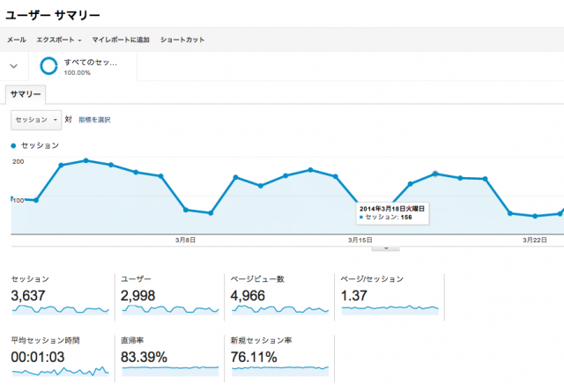
Task: Click the ページ/セッション 1.37 value
Action: [354, 296]
